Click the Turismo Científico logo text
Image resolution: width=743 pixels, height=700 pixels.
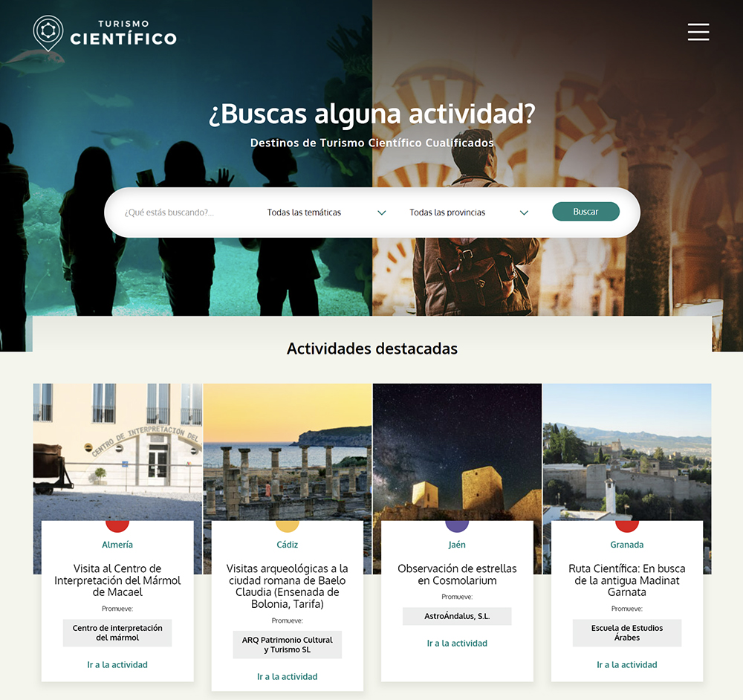click(123, 33)
